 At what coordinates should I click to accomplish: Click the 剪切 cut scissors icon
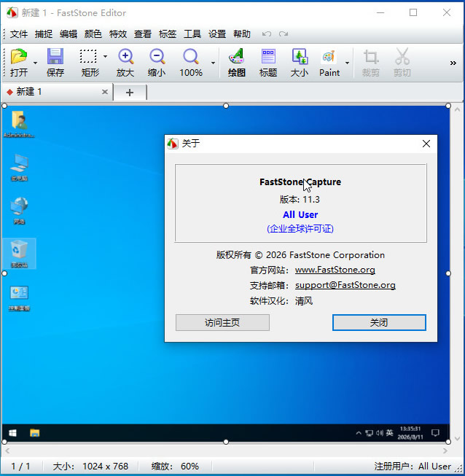click(x=402, y=62)
